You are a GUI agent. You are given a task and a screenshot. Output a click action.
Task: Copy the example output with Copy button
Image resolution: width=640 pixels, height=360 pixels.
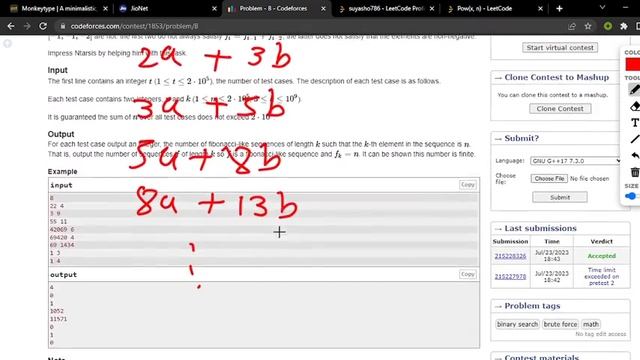tap(468, 274)
